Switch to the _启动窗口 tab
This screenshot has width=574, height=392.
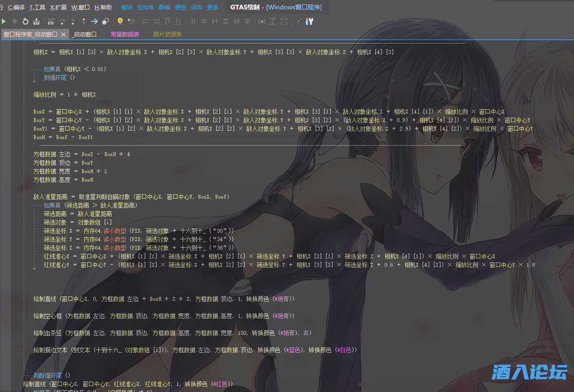point(84,35)
